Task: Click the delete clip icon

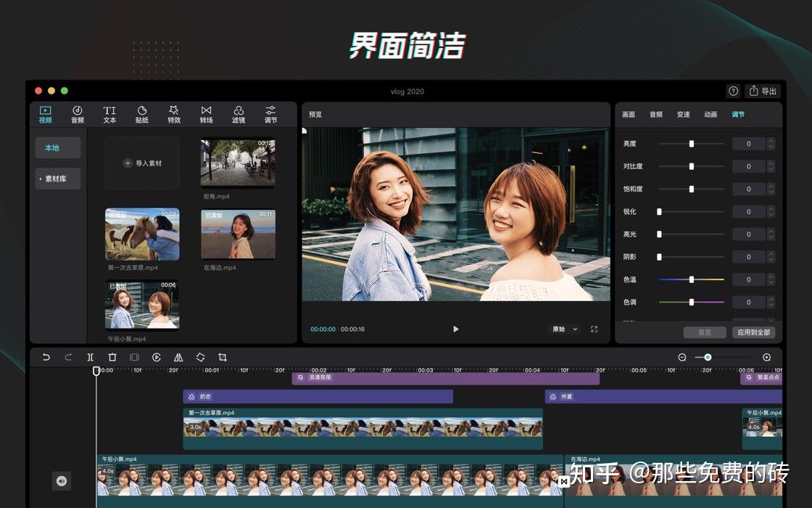Action: click(112, 357)
